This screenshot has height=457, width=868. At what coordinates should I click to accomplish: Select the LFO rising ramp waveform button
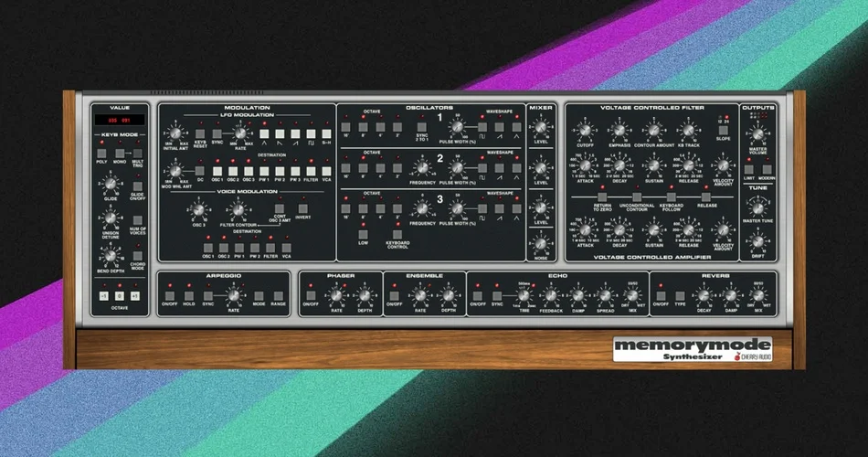[x=295, y=133]
